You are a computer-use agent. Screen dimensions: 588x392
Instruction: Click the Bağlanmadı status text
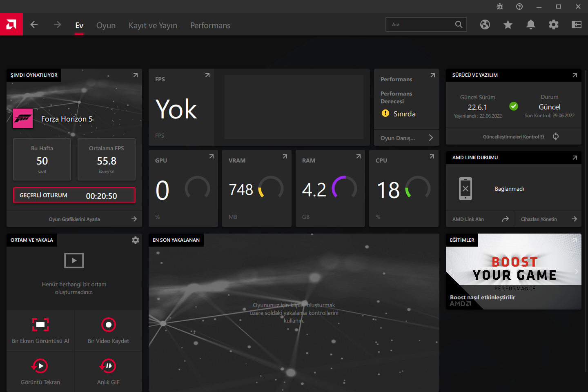[x=509, y=189]
